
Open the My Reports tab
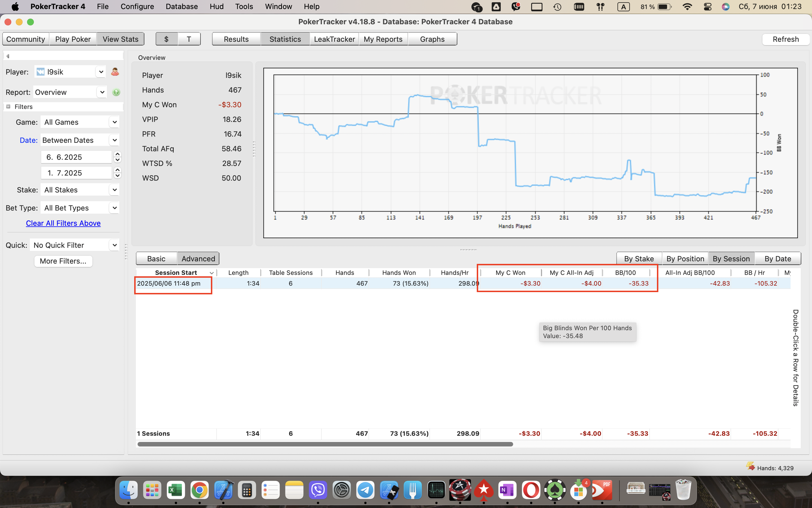click(x=383, y=39)
